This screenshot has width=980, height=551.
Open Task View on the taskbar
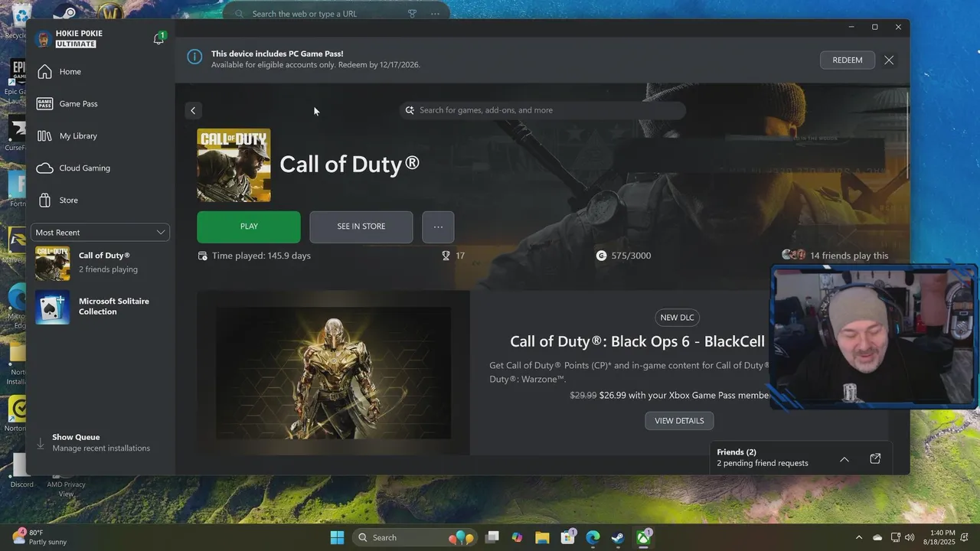click(492, 537)
